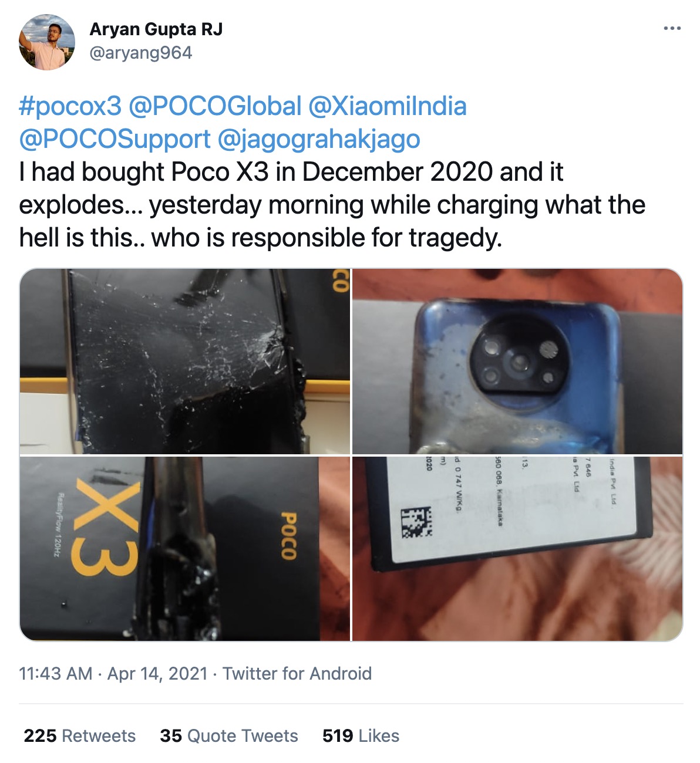This screenshot has height=763, width=700.
Task: Open the #pocox3 hashtag
Action: click(70, 106)
